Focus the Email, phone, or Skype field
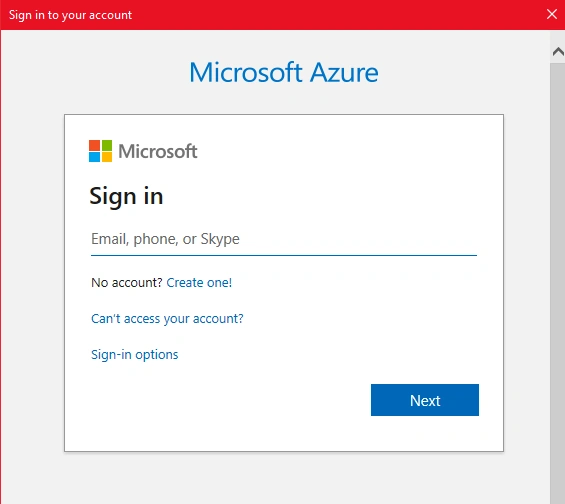Viewport: 565px width, 504px height. (284, 239)
